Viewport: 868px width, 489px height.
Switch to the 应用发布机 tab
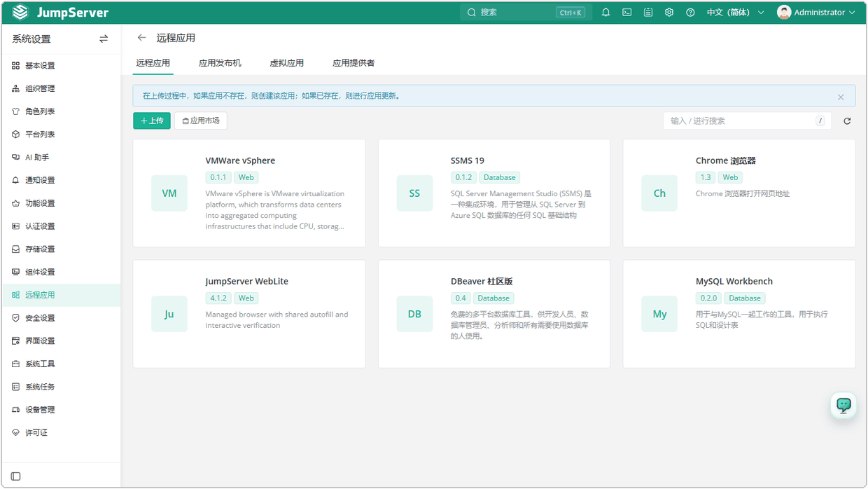point(220,63)
